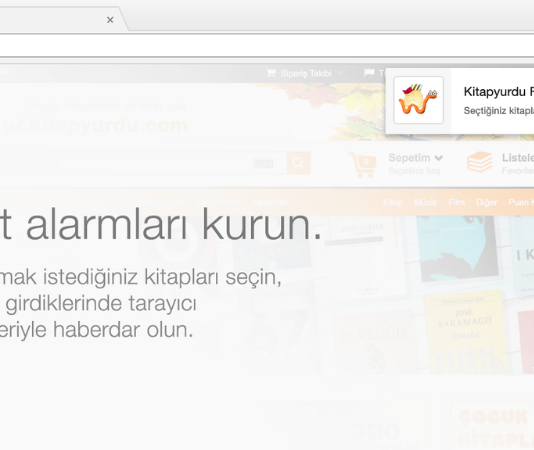Click the browser address bar

267,46
